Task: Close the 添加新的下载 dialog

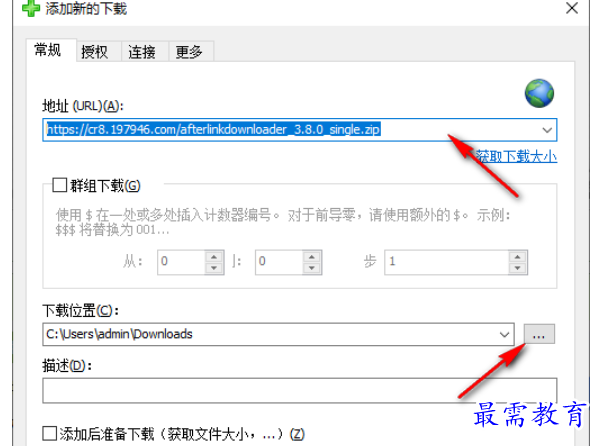Action: [x=572, y=8]
